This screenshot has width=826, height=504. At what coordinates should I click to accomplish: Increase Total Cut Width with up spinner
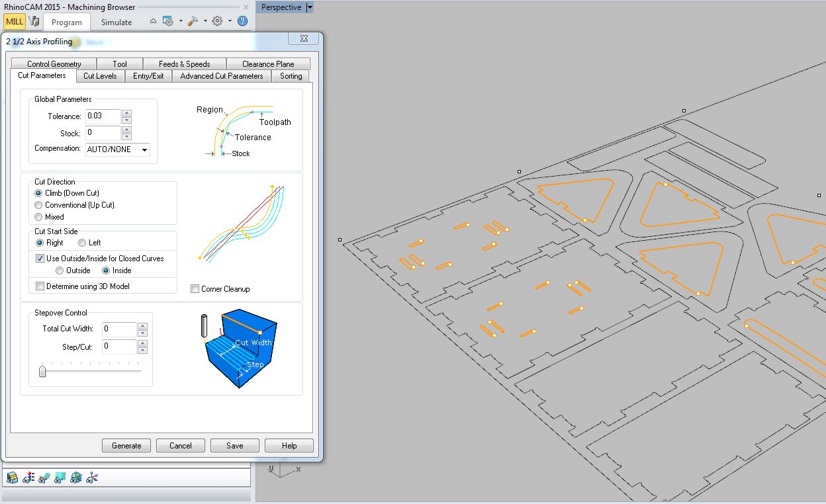143,325
